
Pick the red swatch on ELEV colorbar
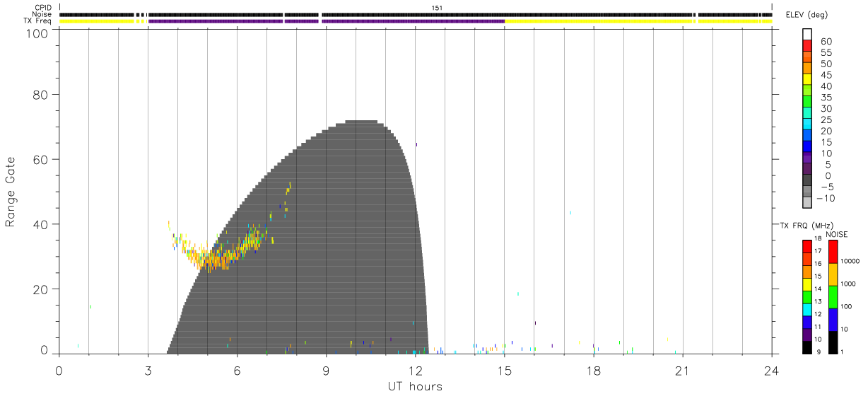point(807,45)
